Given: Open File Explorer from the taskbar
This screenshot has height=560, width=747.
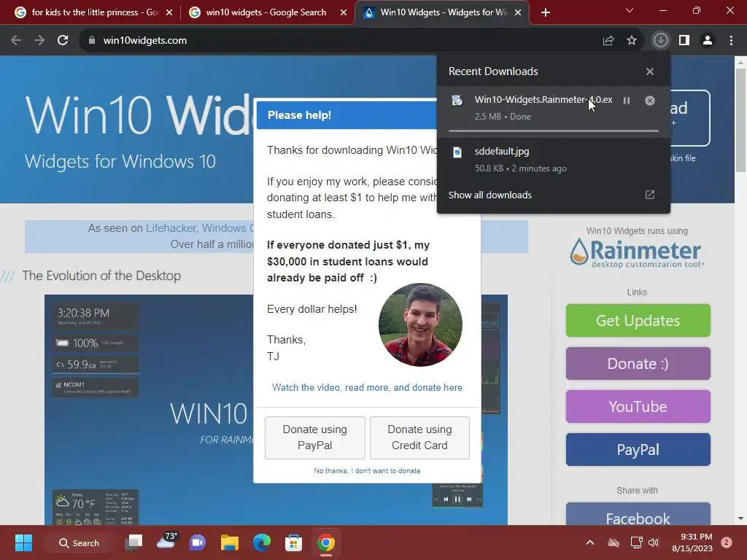Looking at the screenshot, I should pyautogui.click(x=230, y=542).
